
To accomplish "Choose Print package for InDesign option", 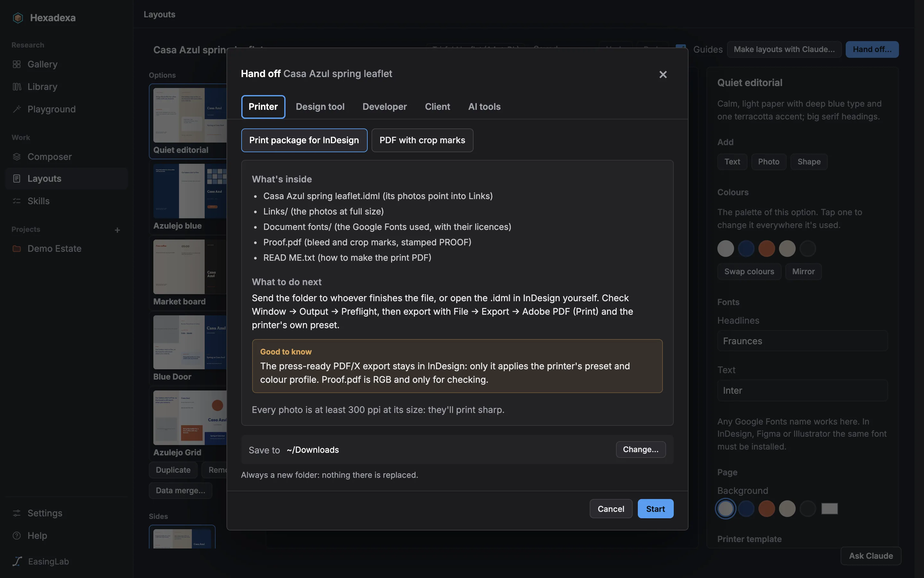I will point(304,140).
